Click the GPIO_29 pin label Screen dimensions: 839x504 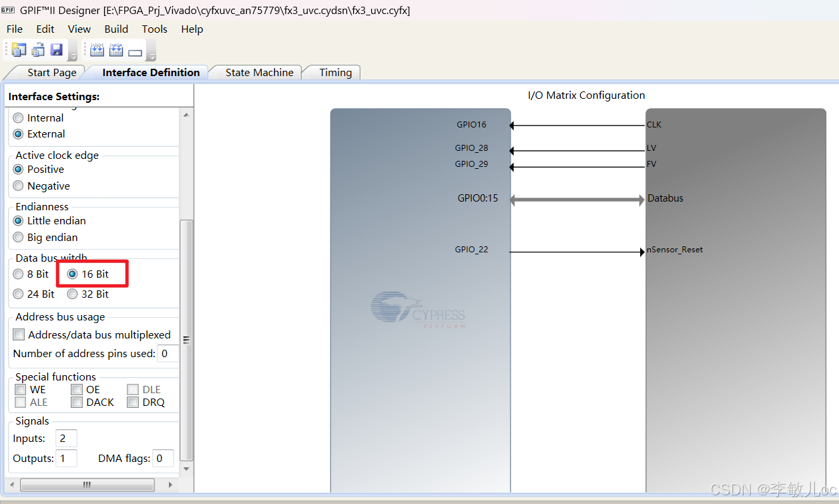click(x=471, y=164)
